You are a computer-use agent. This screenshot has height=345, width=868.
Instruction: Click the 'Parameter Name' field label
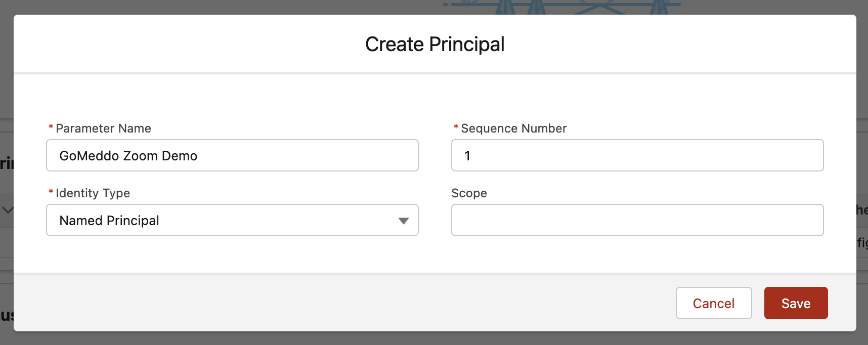click(103, 128)
